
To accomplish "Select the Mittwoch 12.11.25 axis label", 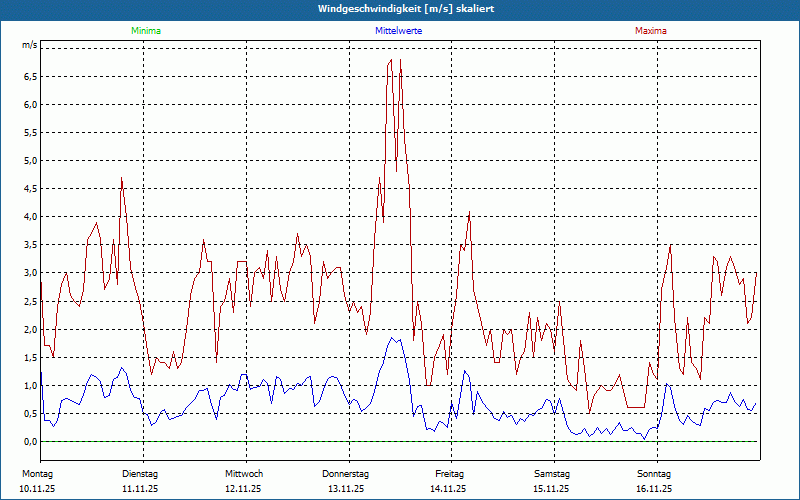I will point(243,481).
